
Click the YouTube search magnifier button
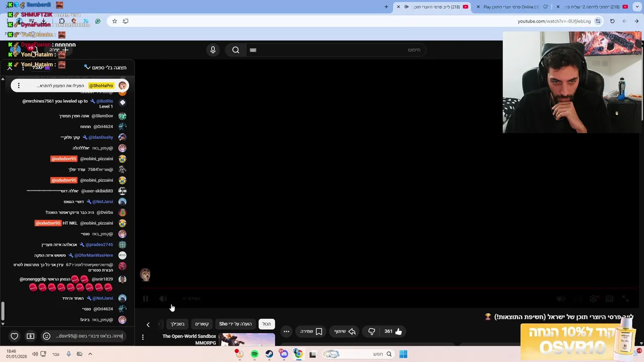coord(235,50)
